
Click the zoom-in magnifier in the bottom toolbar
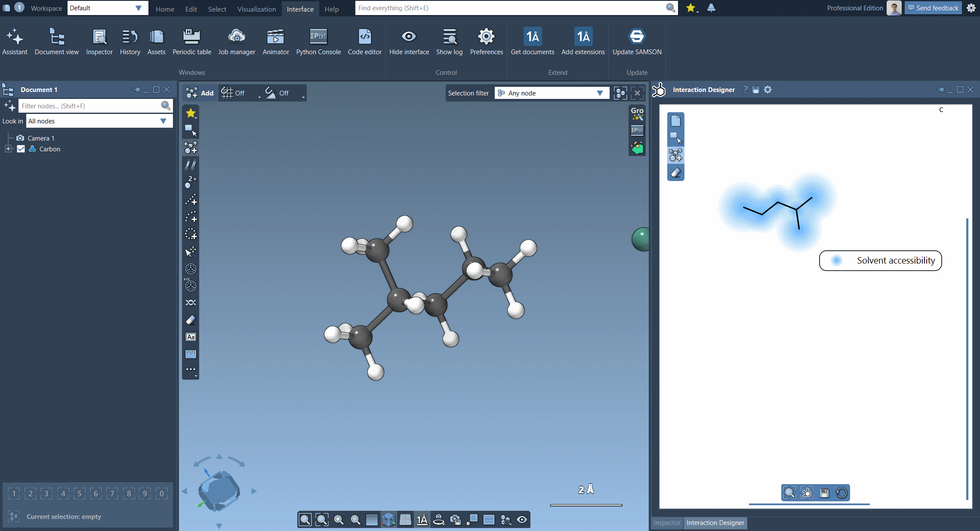pos(339,519)
